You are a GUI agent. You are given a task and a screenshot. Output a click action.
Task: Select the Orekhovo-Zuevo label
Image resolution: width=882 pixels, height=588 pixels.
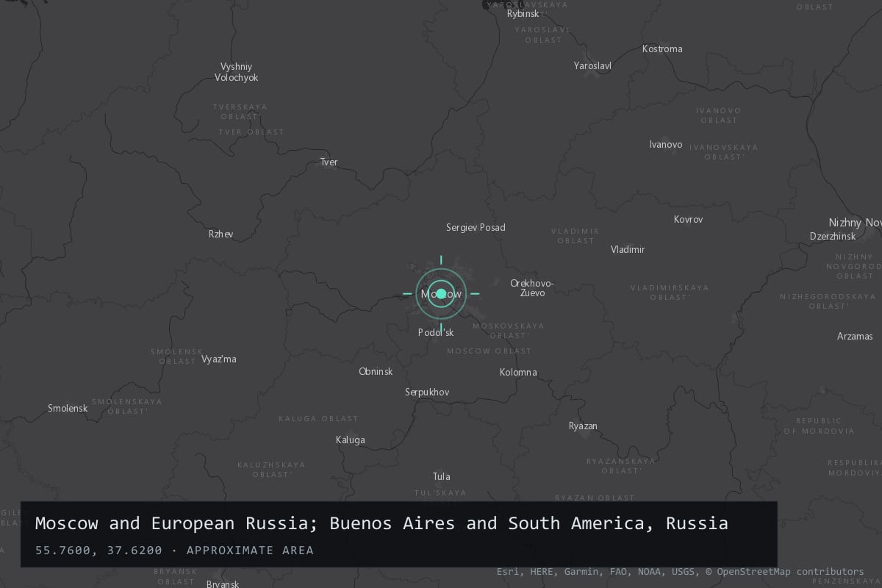coord(532,288)
